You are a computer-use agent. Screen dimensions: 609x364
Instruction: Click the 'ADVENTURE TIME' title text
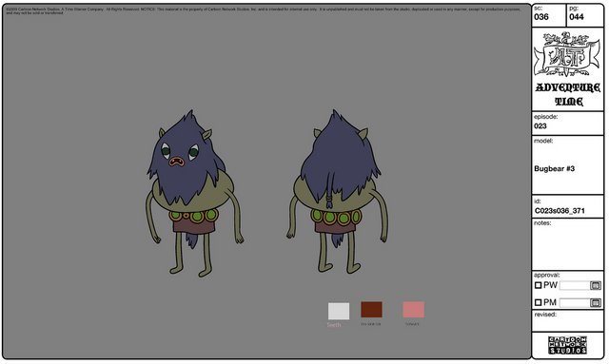click(568, 94)
